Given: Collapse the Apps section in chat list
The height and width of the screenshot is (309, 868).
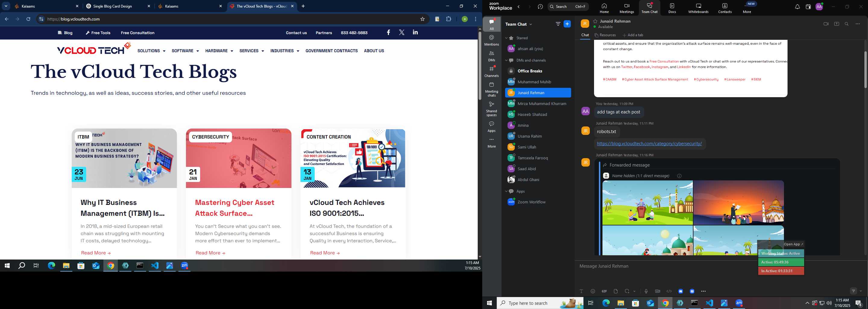Looking at the screenshot, I should (506, 191).
